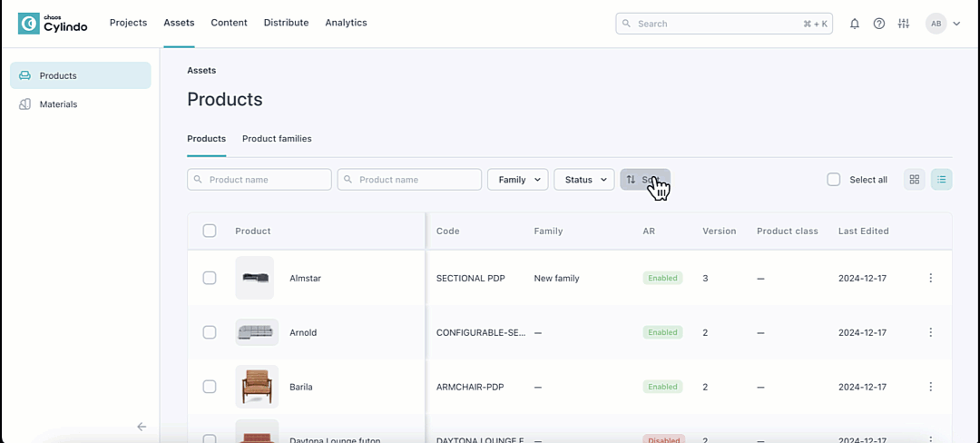Screen dimensions: 980x443
Task: Open the three-dot menu for Almstar
Action: 930,279
